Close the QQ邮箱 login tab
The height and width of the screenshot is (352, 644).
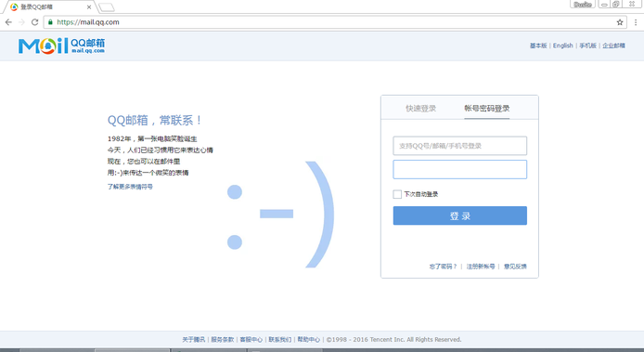tap(89, 7)
